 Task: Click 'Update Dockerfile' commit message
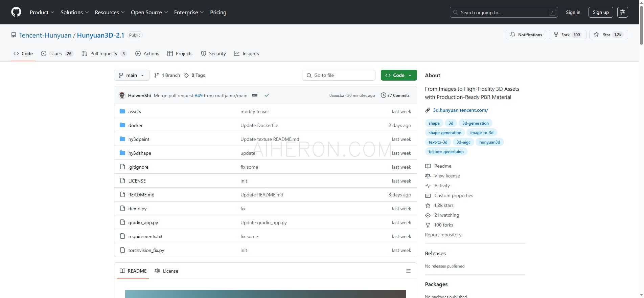tap(259, 125)
